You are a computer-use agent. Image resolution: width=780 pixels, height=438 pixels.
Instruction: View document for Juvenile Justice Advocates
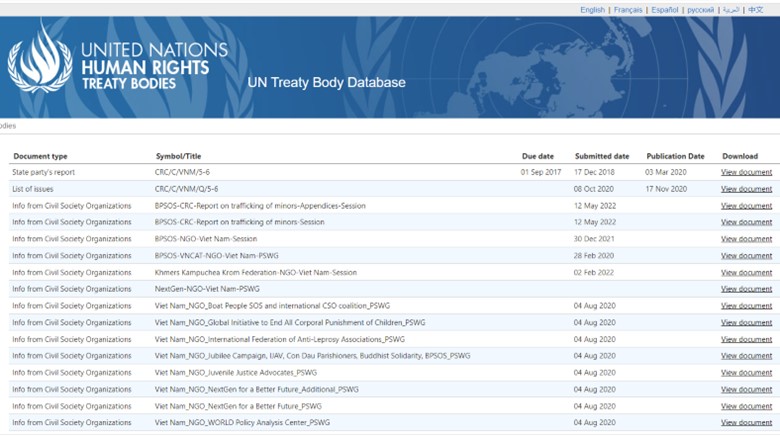click(x=747, y=373)
